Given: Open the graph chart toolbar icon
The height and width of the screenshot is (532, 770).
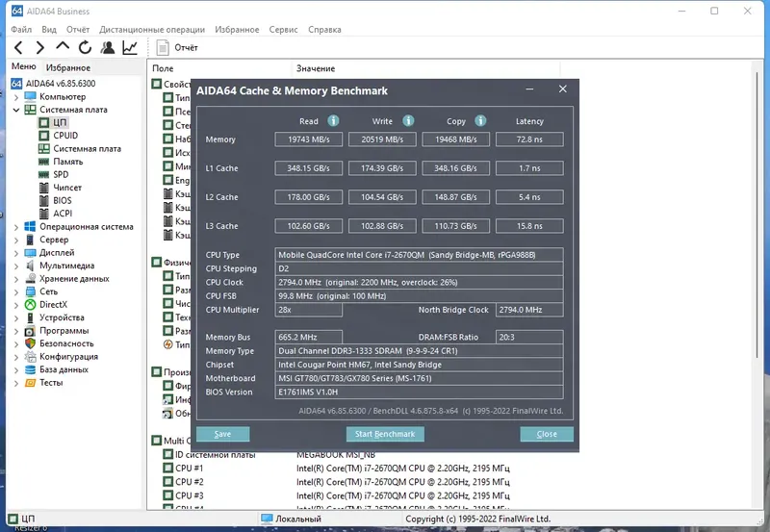Looking at the screenshot, I should (x=130, y=47).
